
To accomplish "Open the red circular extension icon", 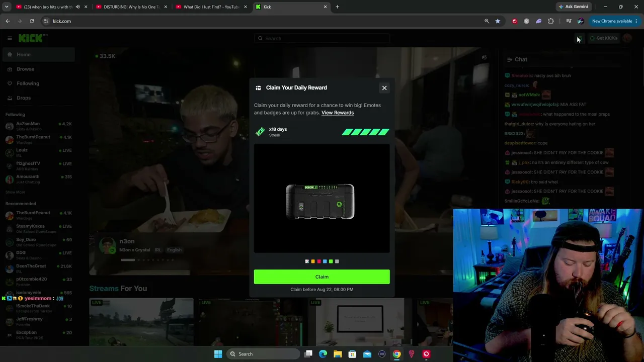I will 514,21.
